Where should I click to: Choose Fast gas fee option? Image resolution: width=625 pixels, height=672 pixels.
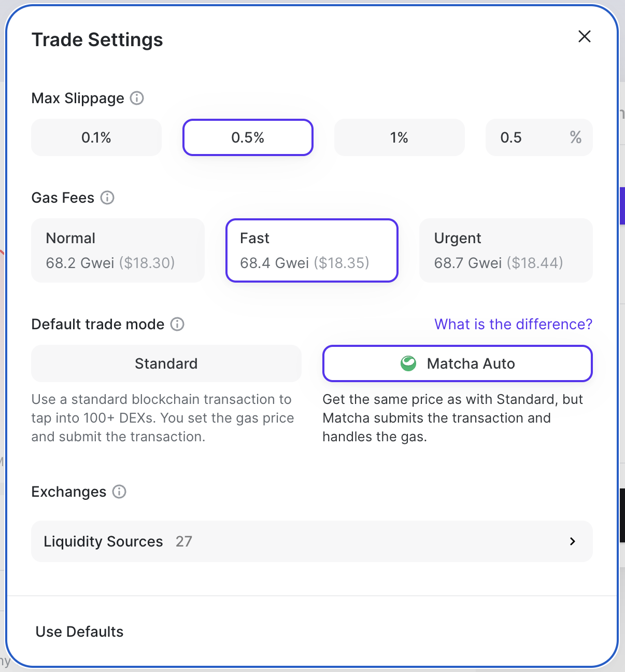[x=312, y=250]
